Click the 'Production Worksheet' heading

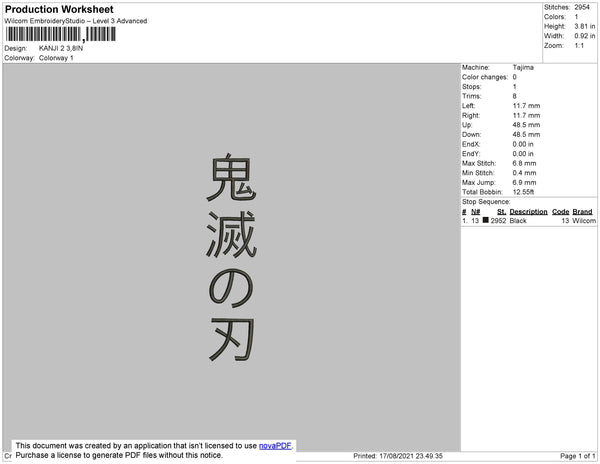point(59,10)
